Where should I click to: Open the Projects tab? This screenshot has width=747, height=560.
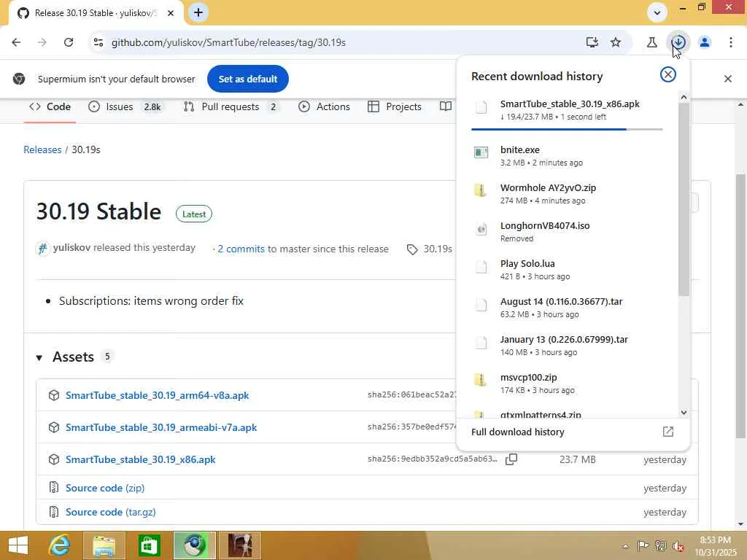tap(395, 106)
